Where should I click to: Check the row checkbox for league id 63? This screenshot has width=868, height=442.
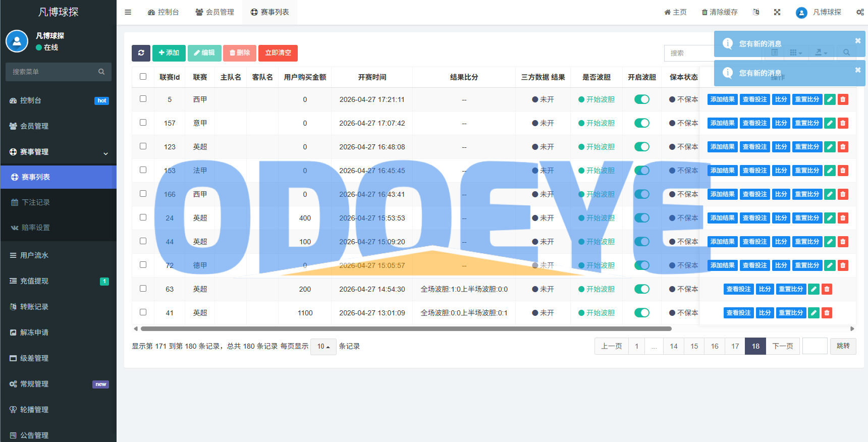click(143, 289)
